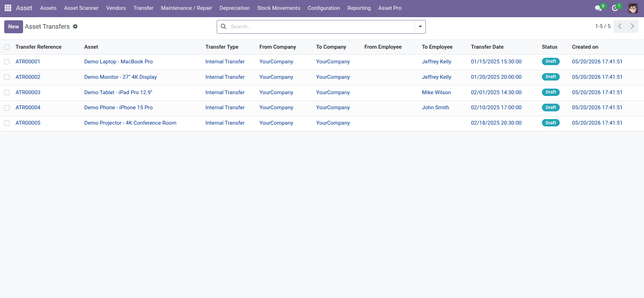Open the Vendors menu
Screen dimensions: 644x298
pos(116,8)
